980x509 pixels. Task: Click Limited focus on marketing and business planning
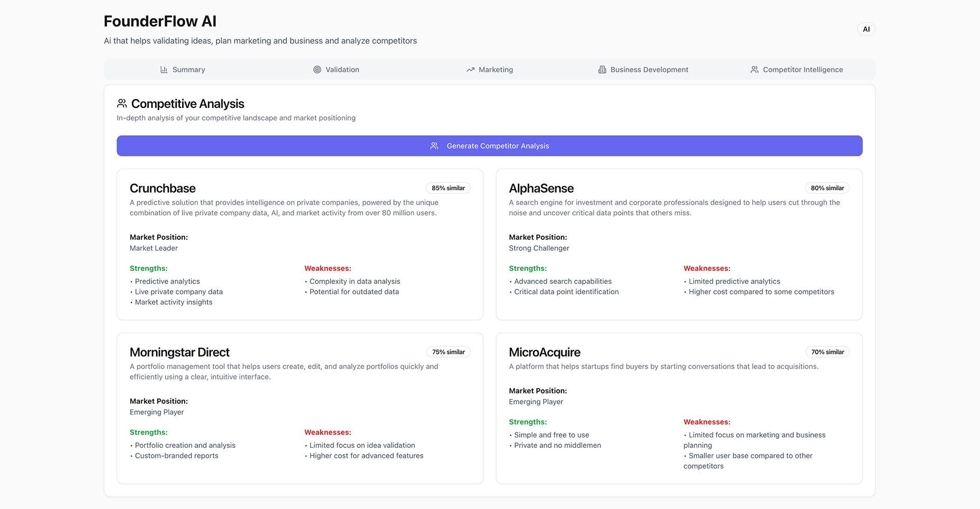[x=755, y=440]
